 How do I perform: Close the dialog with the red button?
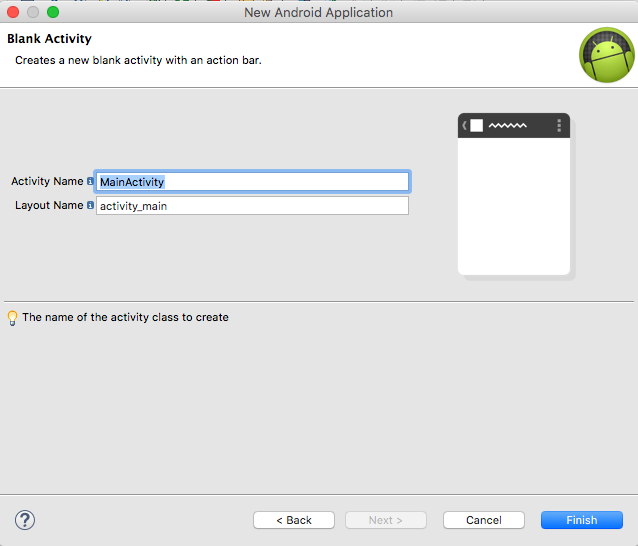click(13, 12)
